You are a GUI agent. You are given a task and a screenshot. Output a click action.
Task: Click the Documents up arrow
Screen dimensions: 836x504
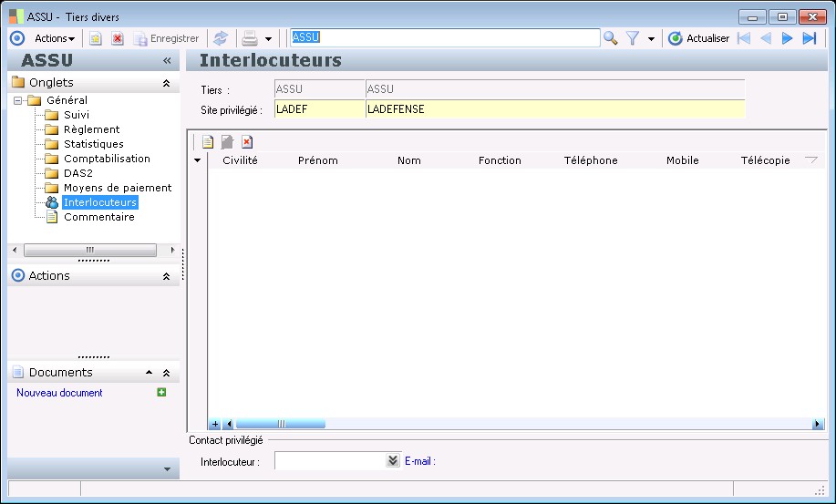click(x=150, y=373)
